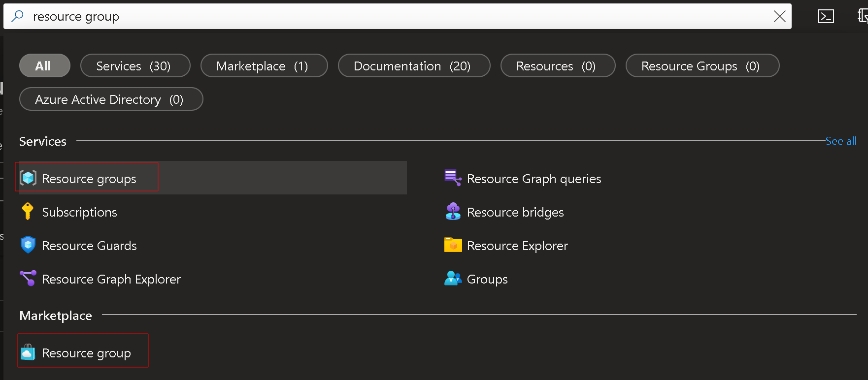Click the search magnifier icon
The width and height of the screenshot is (868, 380).
pyautogui.click(x=17, y=16)
